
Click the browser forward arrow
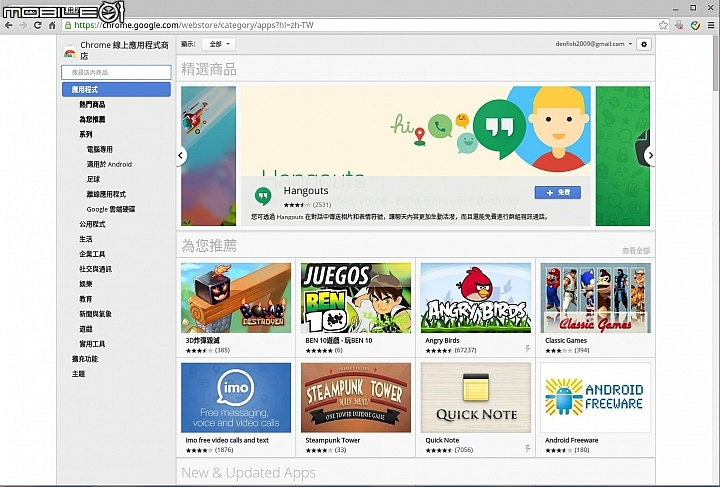23,25
